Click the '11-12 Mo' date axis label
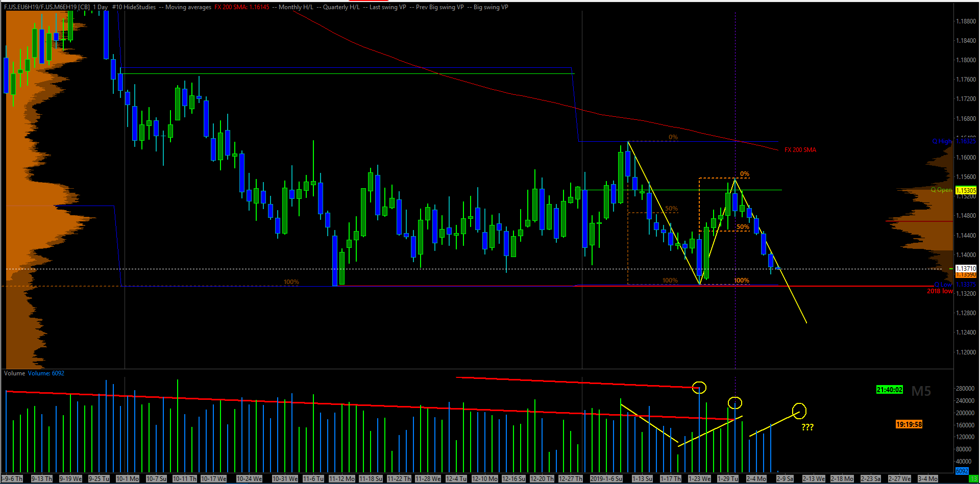The image size is (980, 484). tap(341, 478)
